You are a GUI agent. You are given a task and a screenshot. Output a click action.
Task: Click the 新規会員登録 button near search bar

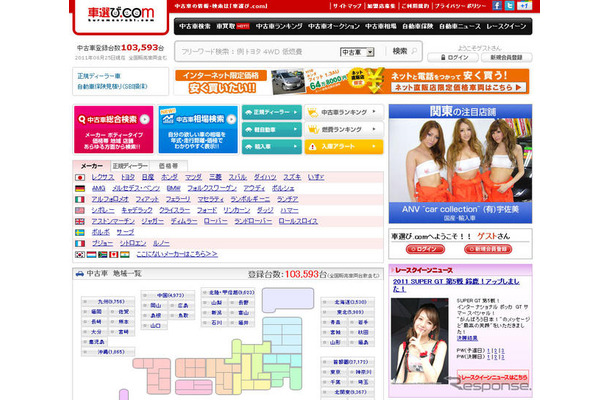click(506, 57)
